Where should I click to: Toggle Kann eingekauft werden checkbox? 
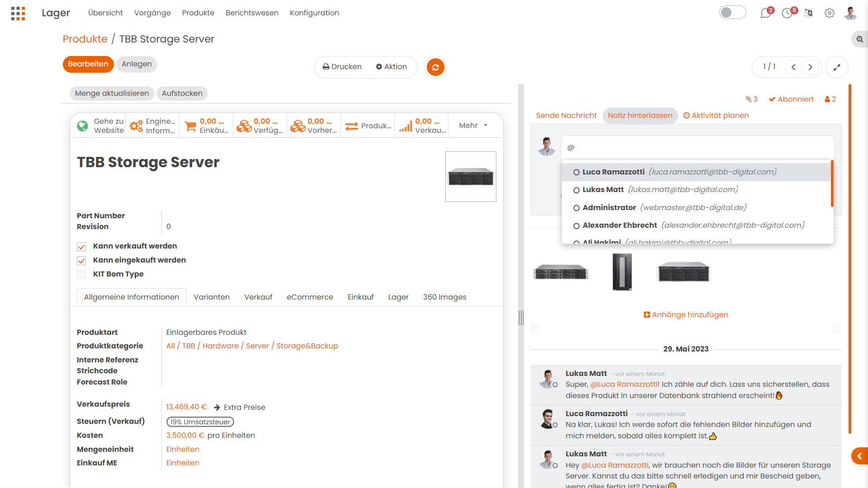(81, 261)
